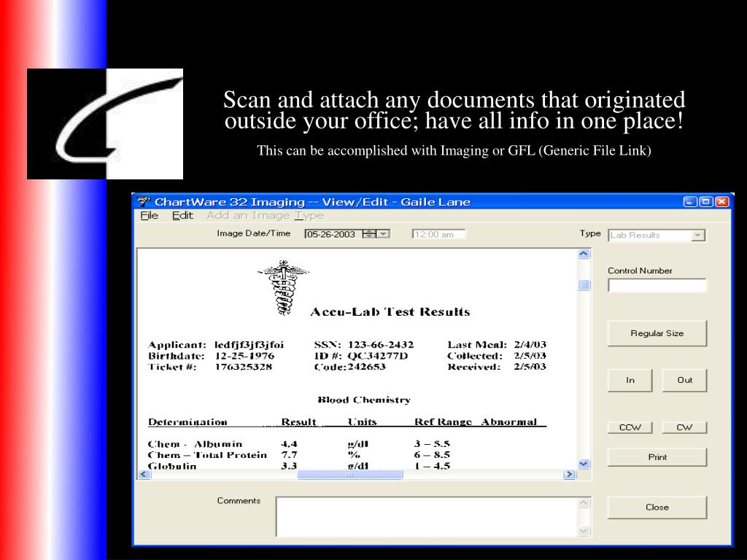Click the Print button
Screen dimensions: 747x560
pos(657,457)
